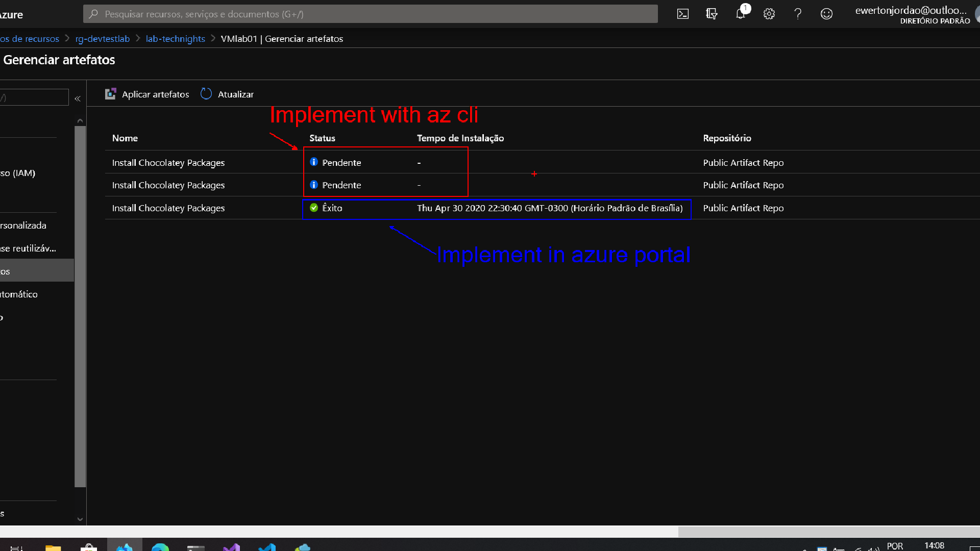Open first Pendente Chocolatey Packages row
Screen dimensions: 980x551
coord(168,163)
